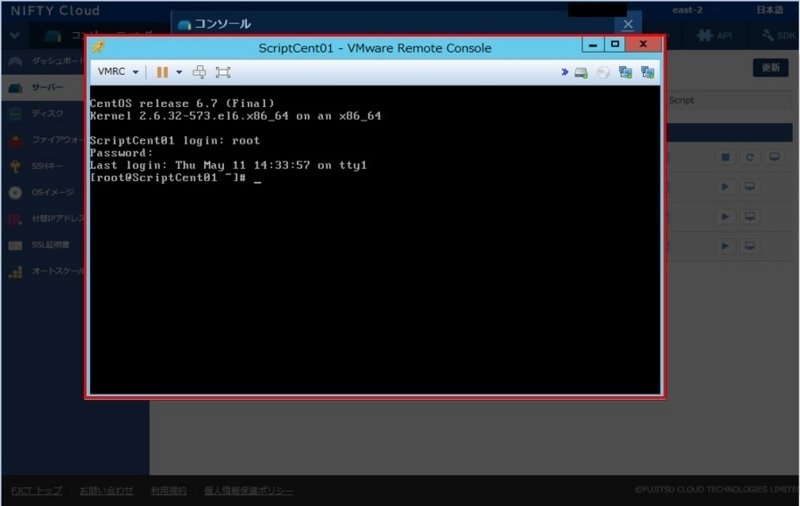800x506 pixels.
Task: Expand the power options arrow beside pause
Action: 179,72
